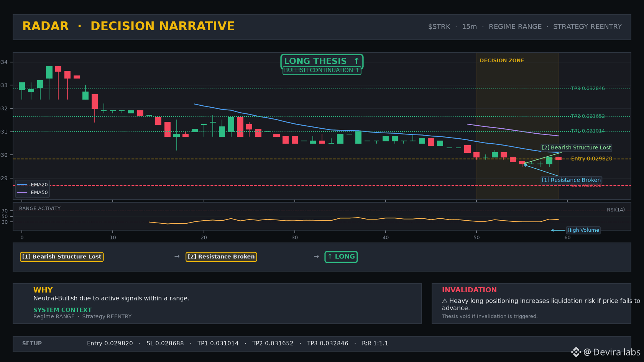This screenshot has width=644, height=362.
Task: Select the BULLISH CONTINUATION label
Action: click(x=322, y=70)
